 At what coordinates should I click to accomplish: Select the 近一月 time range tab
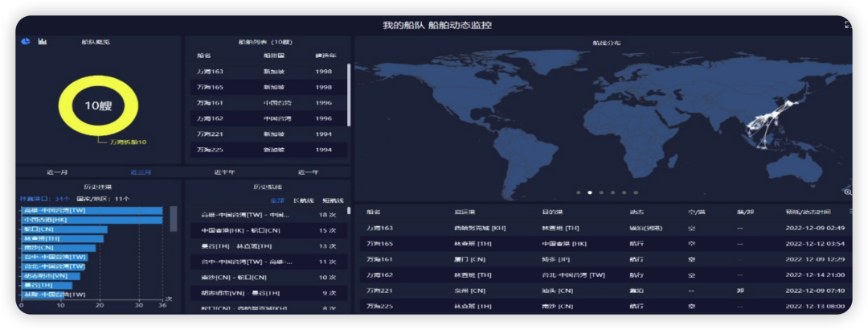click(57, 172)
